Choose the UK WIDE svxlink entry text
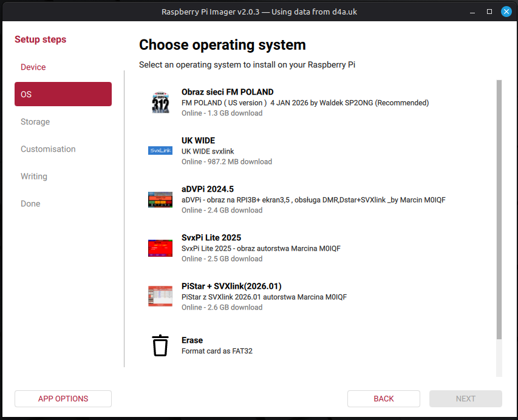 coord(208,151)
